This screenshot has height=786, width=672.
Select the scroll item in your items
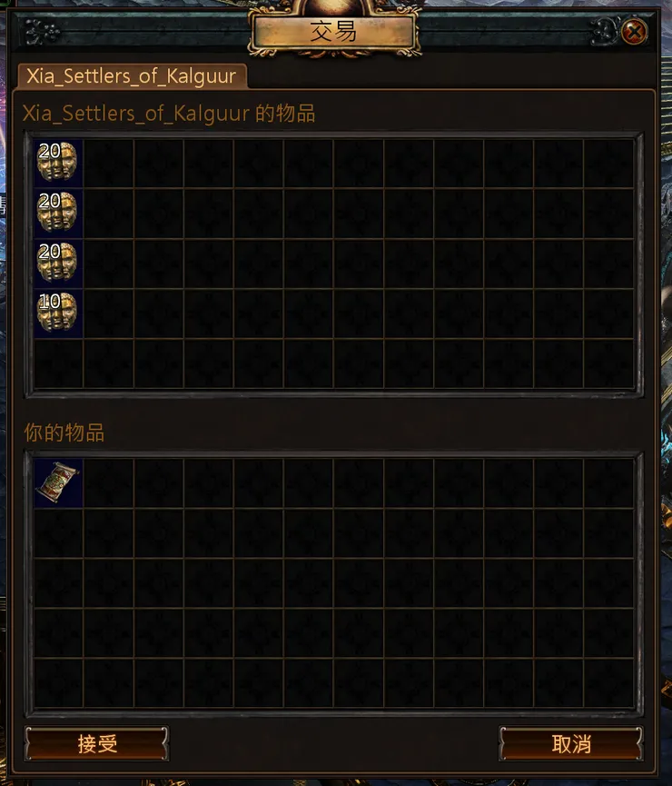[58, 483]
